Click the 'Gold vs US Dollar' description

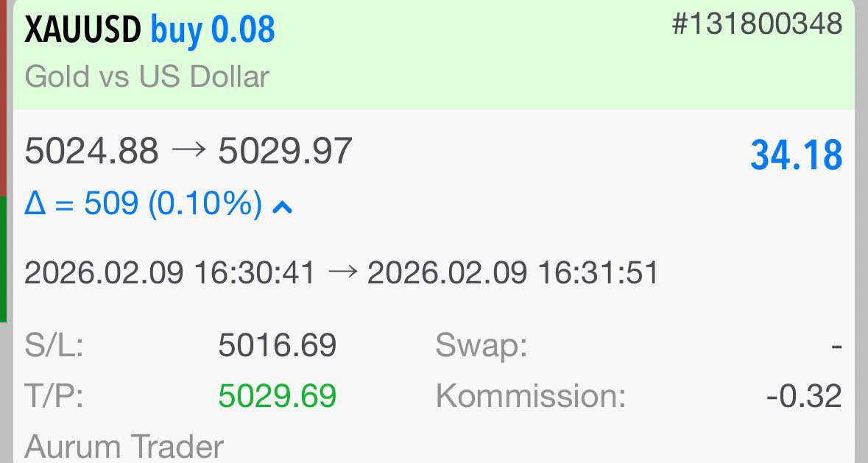pos(147,77)
